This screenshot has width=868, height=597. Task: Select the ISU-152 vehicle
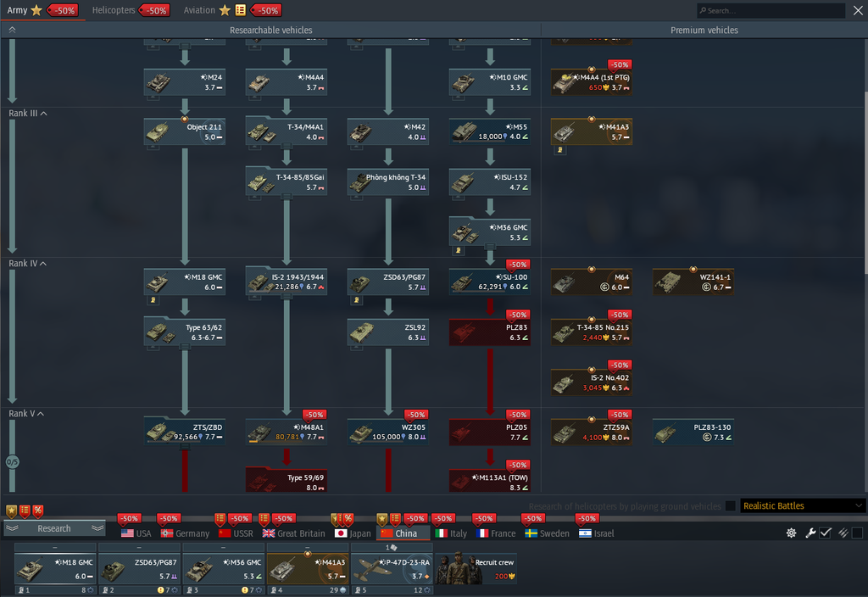coord(490,182)
